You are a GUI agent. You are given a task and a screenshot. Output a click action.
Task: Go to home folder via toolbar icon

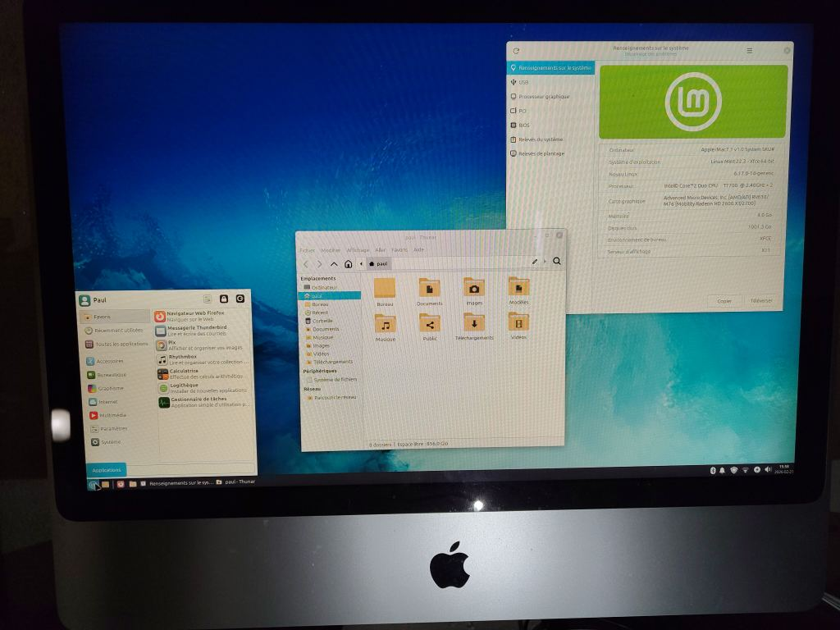(x=349, y=264)
